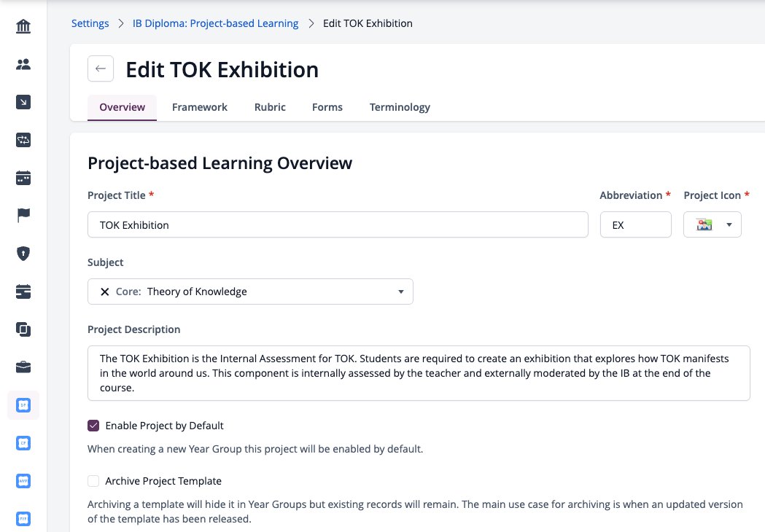Viewport: 765px width, 532px height.
Task: Open the shield security sidebar icon
Action: 23,253
